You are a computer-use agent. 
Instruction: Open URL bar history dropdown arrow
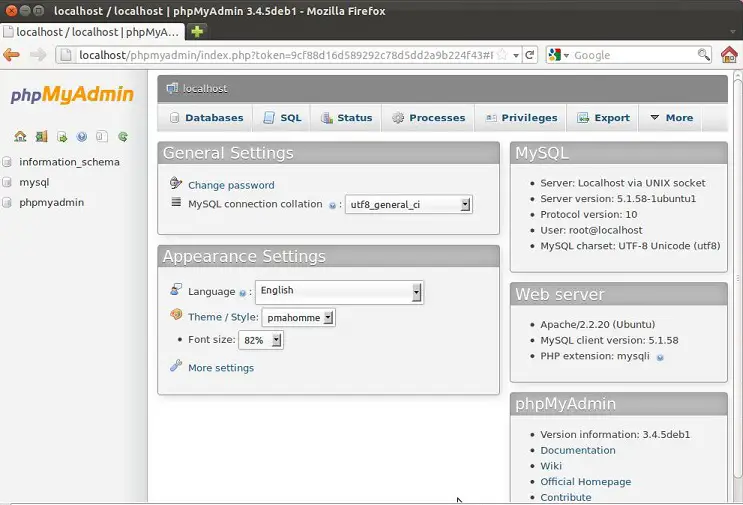pyautogui.click(x=516, y=55)
